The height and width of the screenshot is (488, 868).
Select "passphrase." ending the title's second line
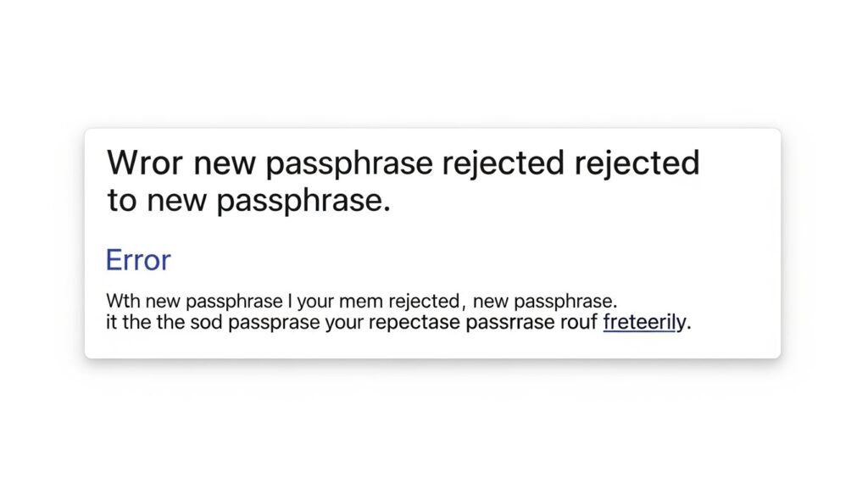[312, 202]
